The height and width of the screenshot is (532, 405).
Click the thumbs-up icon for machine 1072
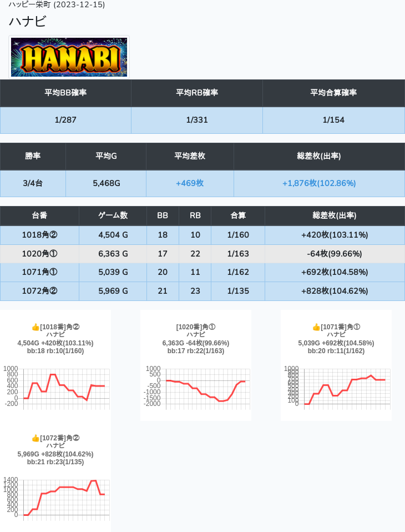[x=36, y=438]
